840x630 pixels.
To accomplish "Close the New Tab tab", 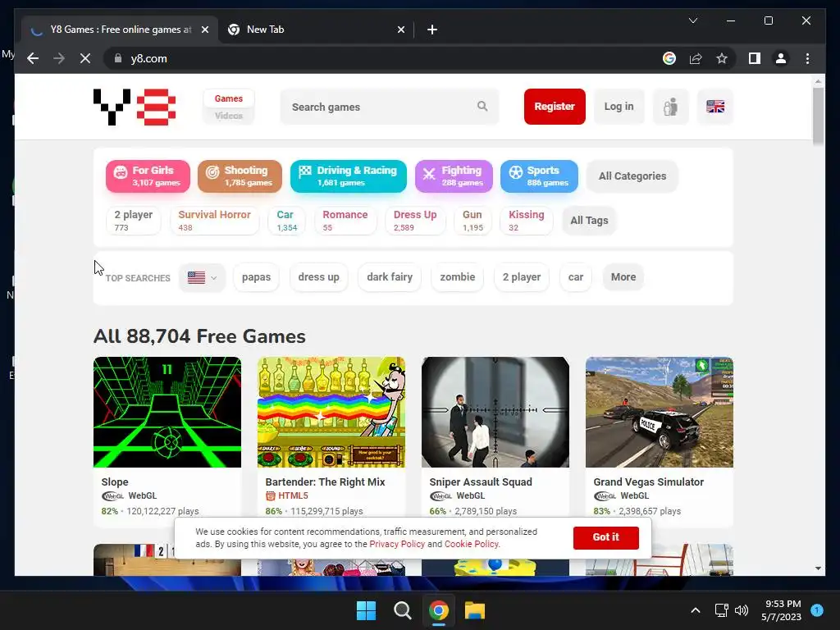I will click(400, 30).
